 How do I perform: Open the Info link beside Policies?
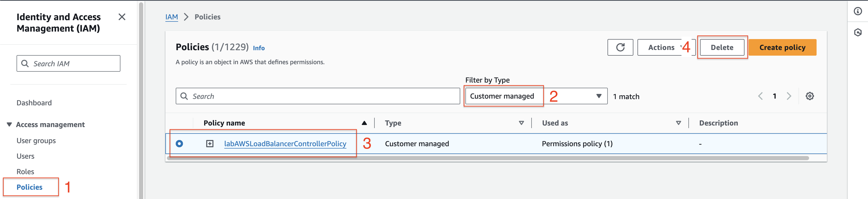coord(259,48)
